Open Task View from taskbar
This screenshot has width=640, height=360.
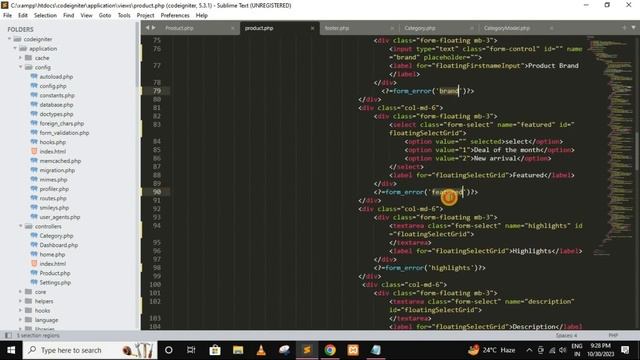pos(191,350)
